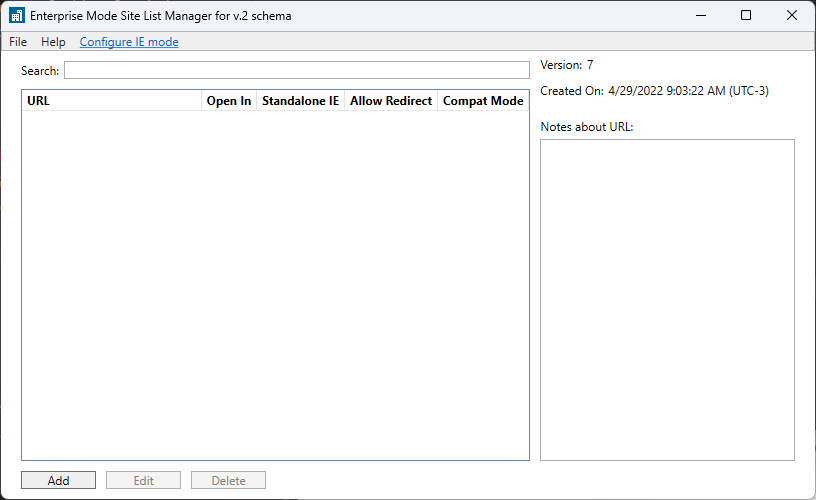Image resolution: width=816 pixels, height=500 pixels.
Task: Follow the Configure IE mode link
Action: 129,42
